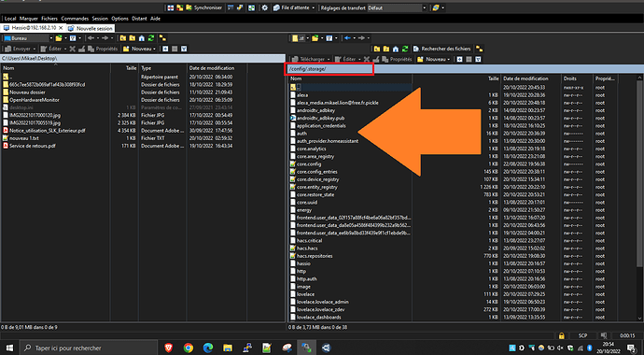Switch to the Nouvelle session tab

click(x=91, y=28)
